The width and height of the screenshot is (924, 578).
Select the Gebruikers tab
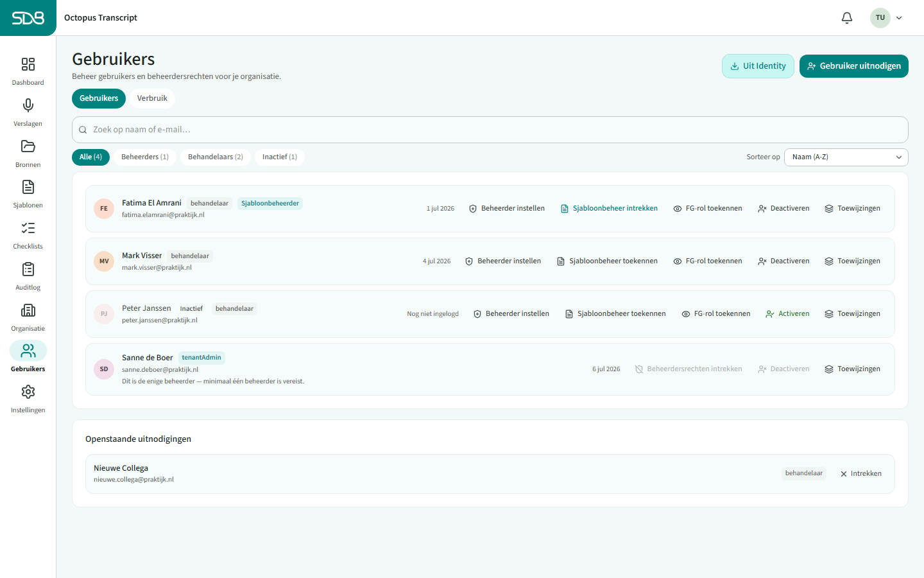pos(99,98)
